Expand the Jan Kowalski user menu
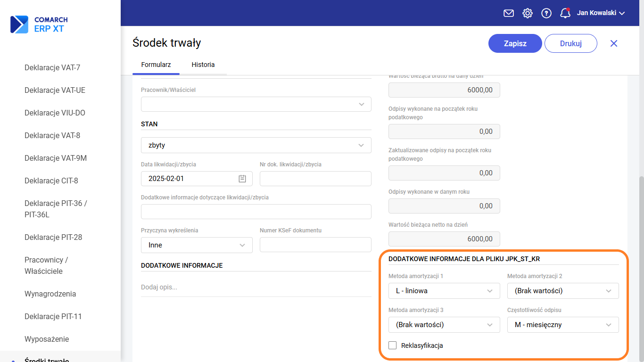644x362 pixels. point(601,13)
